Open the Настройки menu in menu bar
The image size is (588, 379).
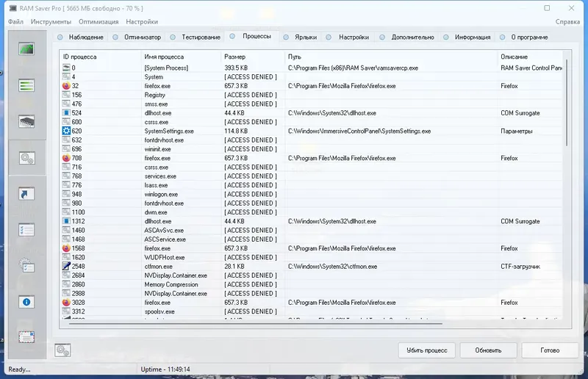pyautogui.click(x=142, y=22)
